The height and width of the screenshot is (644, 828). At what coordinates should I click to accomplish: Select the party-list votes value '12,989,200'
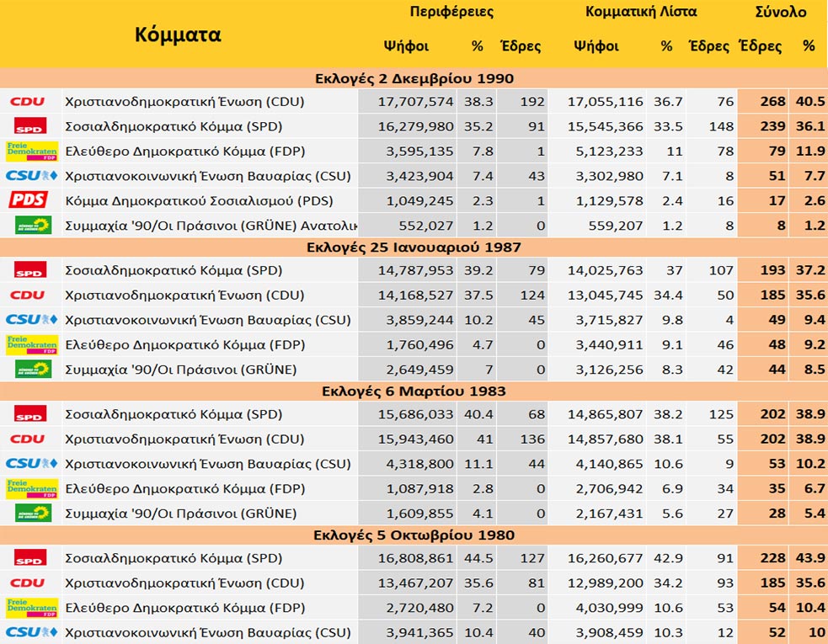coord(606,583)
